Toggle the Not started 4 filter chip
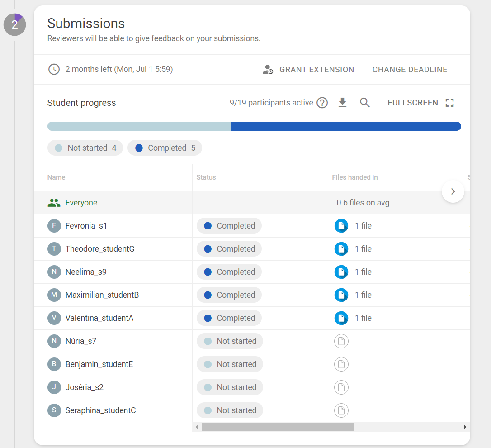Screen dimensions: 491x448 85,148
